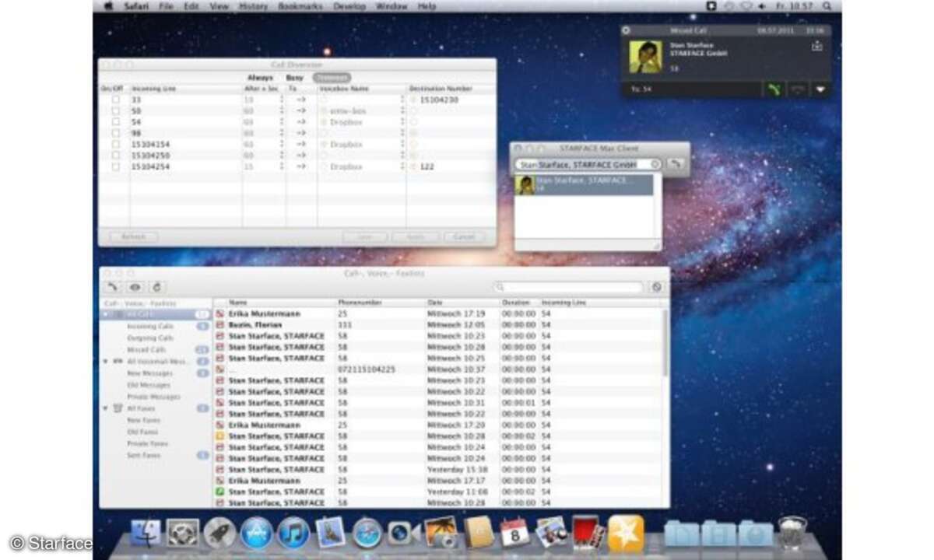934x560 pixels.
Task: Select destination number radio for line 15104254
Action: 413,166
